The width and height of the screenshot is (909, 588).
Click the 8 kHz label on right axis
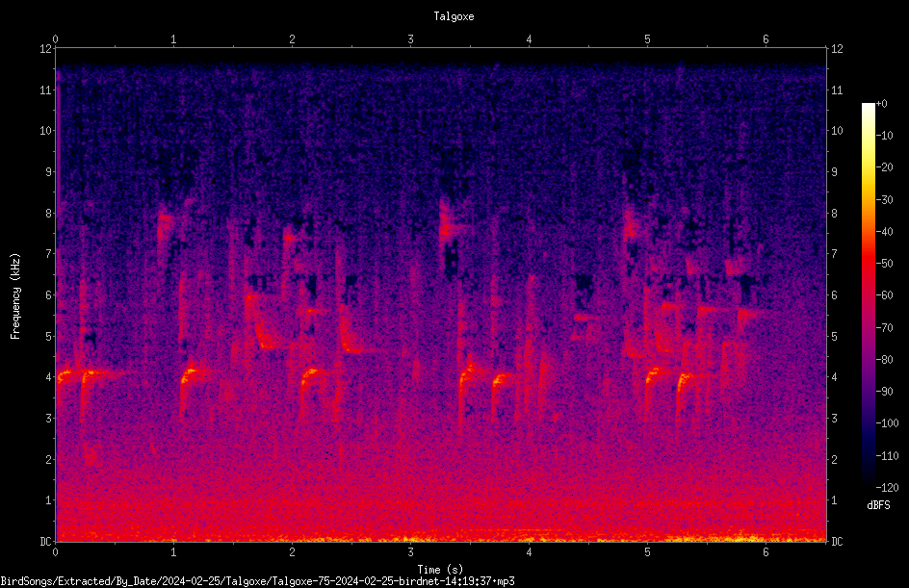[x=834, y=214]
